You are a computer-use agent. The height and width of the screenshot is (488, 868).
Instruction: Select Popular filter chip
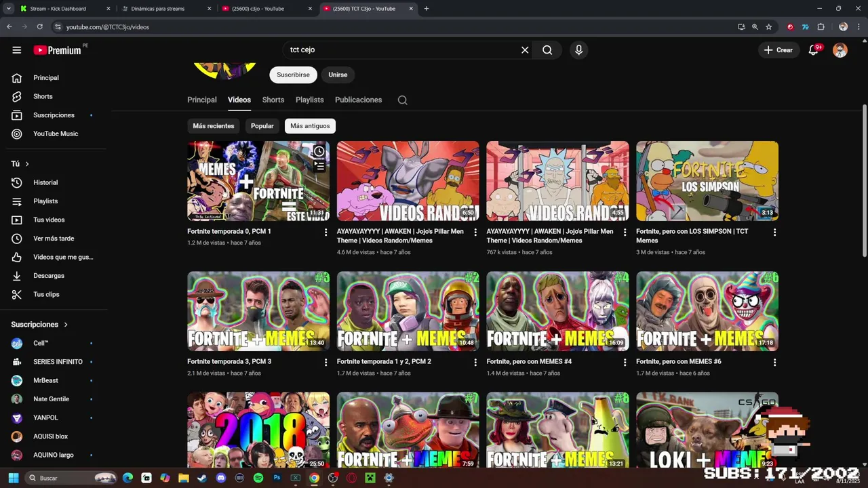click(x=262, y=126)
